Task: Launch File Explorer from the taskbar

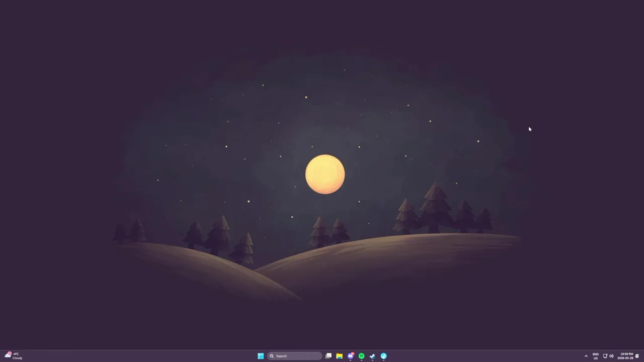Action: click(340, 356)
